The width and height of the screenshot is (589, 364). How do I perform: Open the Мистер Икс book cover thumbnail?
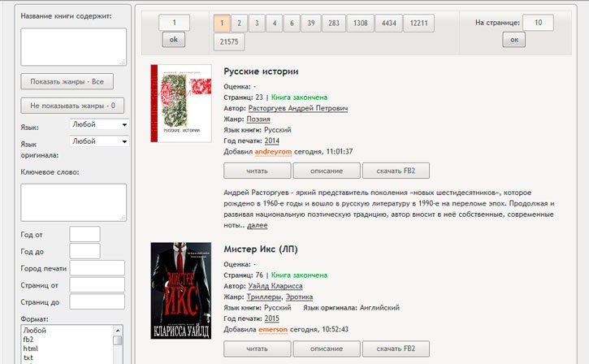pyautogui.click(x=180, y=291)
